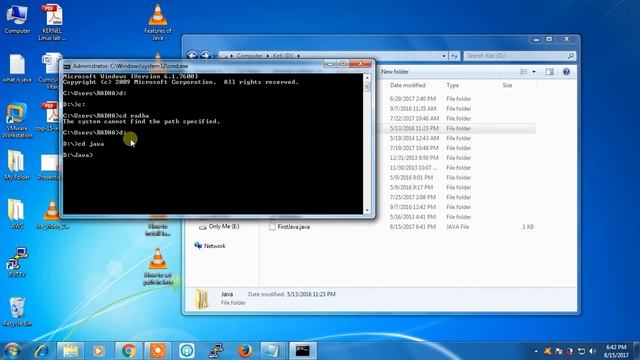Click the Explorer forward navigation button
This screenshot has height=360, width=640.
tap(205, 55)
